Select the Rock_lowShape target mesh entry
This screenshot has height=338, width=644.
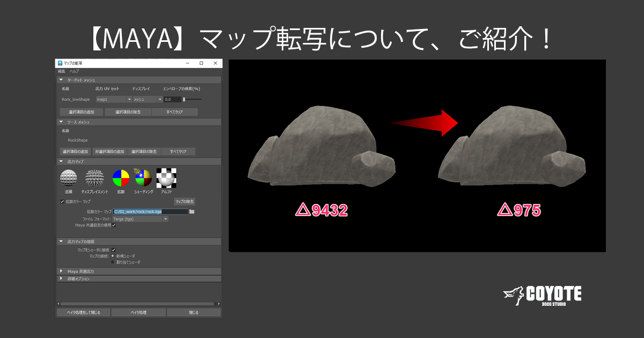click(x=76, y=99)
